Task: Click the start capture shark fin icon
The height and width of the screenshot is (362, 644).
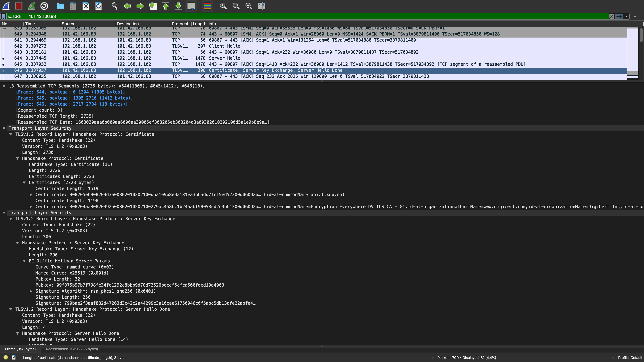Action: 6,6
